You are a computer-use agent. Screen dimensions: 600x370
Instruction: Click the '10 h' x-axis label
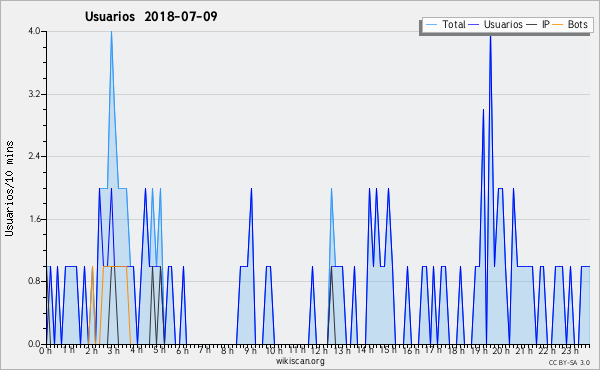tap(274, 350)
